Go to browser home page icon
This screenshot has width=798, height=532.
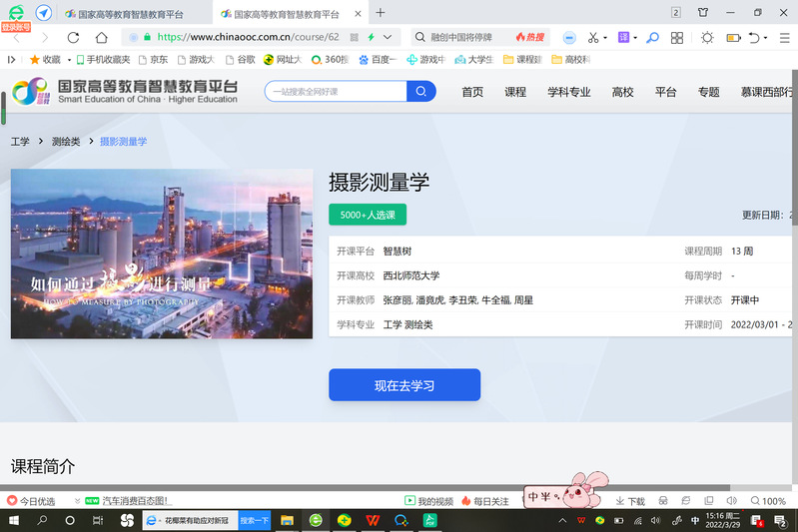[x=101, y=37]
